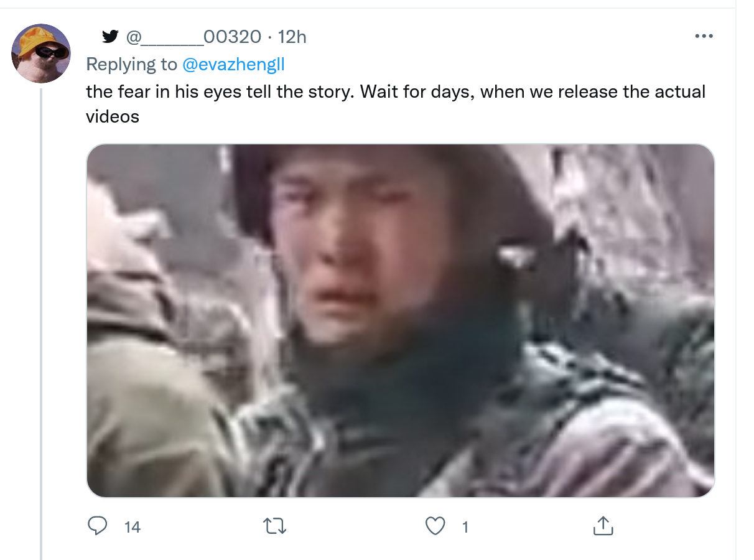Like the tweet with the heart icon
This screenshot has height=560, width=754.
tap(435, 526)
